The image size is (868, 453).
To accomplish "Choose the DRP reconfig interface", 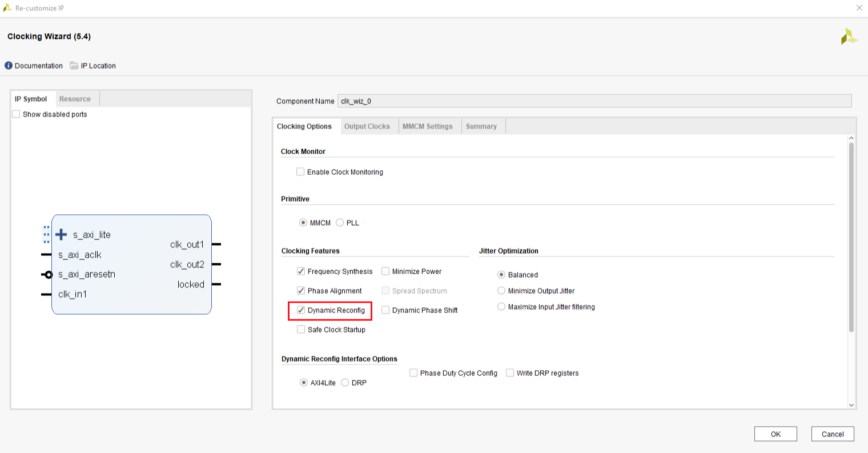I will coord(345,382).
